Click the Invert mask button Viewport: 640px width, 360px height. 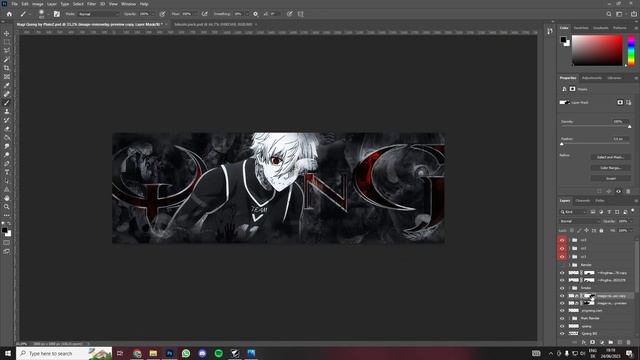pyautogui.click(x=611, y=178)
